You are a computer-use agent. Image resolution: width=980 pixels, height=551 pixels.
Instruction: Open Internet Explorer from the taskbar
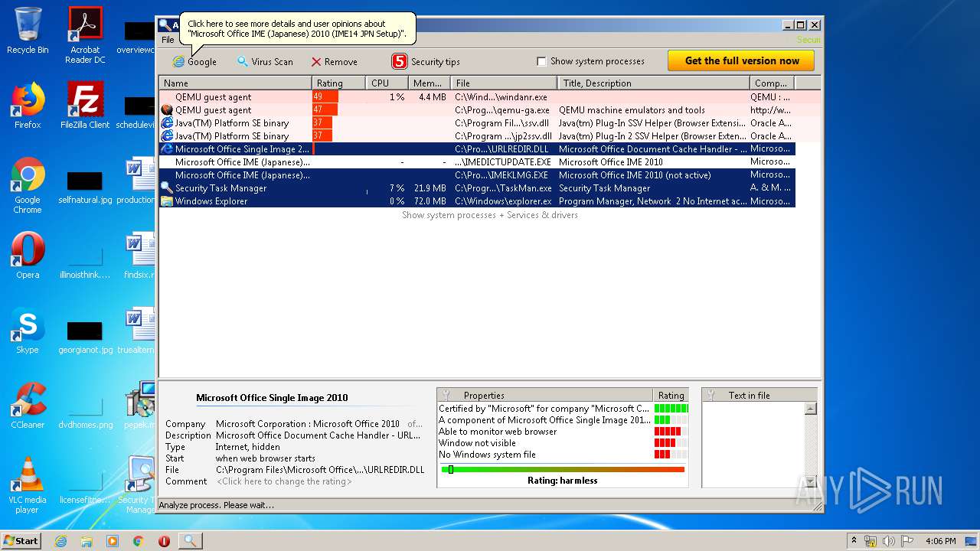60,541
